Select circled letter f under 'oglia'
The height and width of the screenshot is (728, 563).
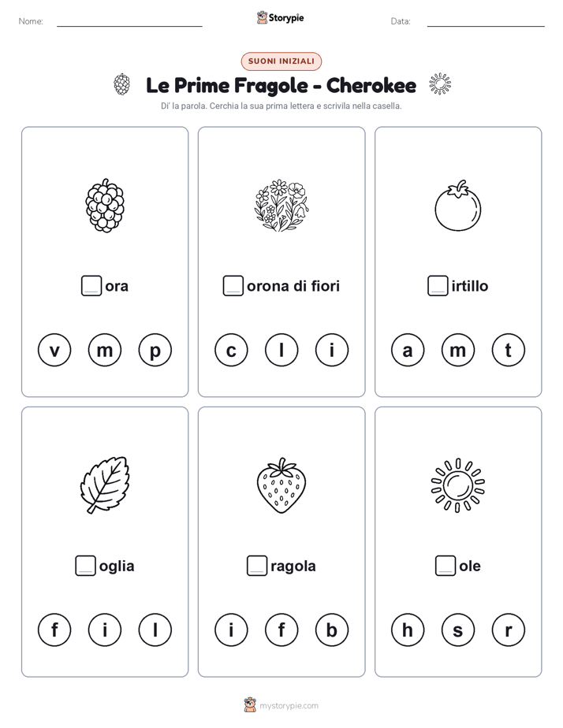pyautogui.click(x=54, y=630)
